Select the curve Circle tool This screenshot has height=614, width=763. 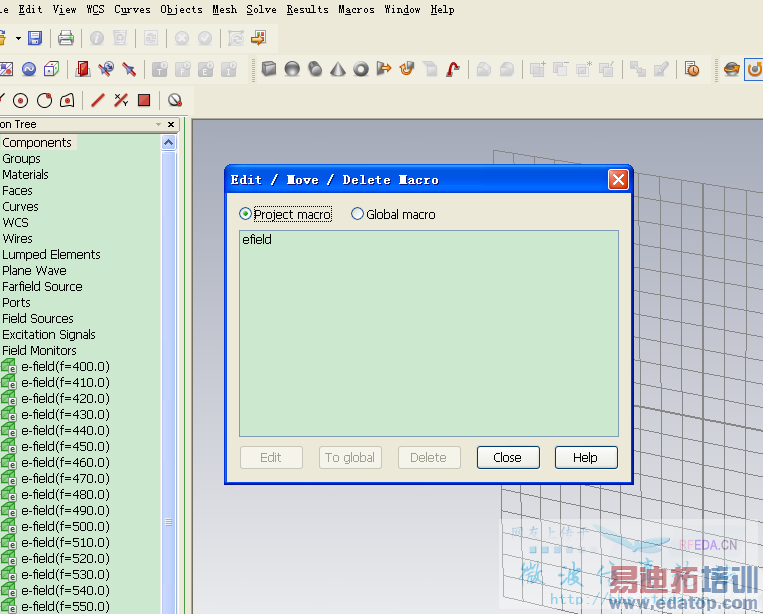click(x=20, y=100)
